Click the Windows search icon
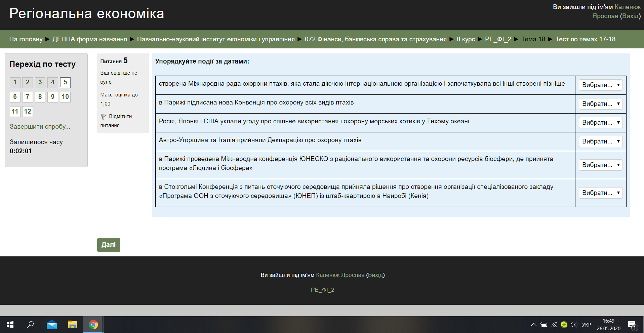 click(30, 324)
